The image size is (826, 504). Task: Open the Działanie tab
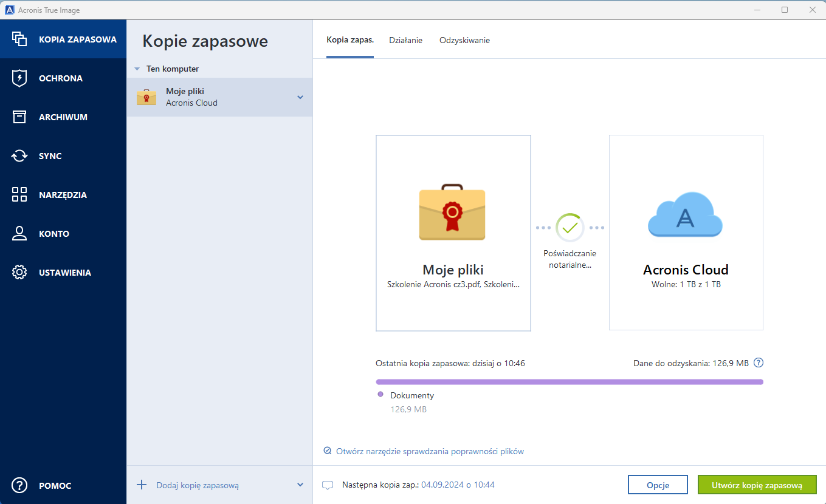405,40
